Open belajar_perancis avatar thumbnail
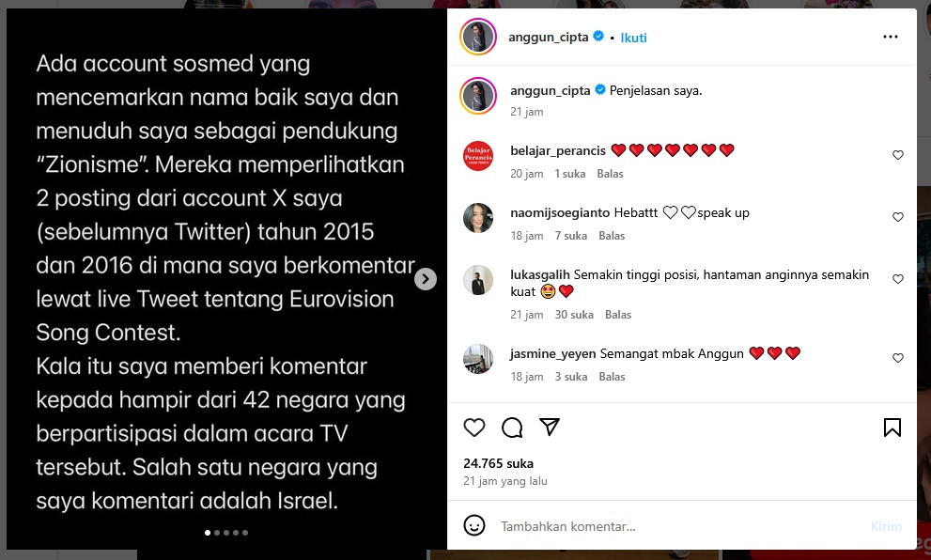 click(x=478, y=156)
